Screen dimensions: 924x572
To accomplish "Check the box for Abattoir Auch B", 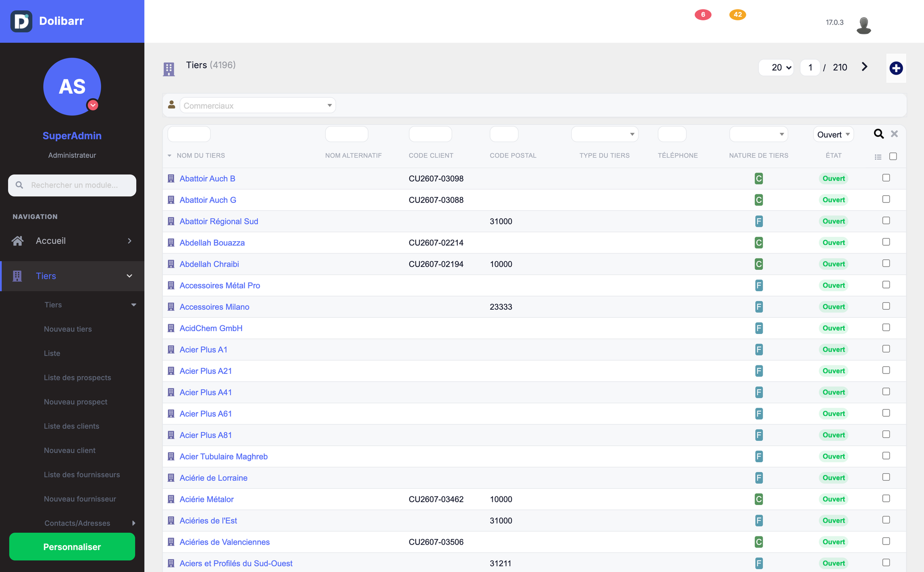I will (886, 178).
